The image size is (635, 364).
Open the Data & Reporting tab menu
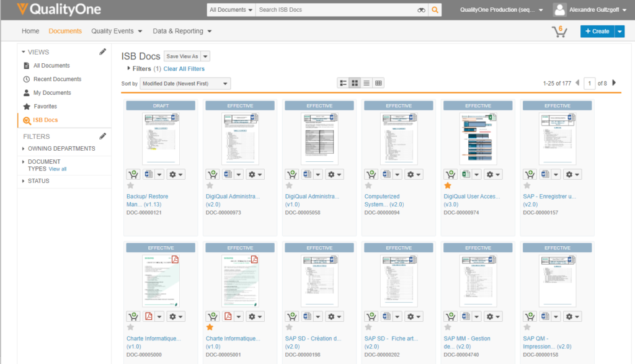(182, 31)
